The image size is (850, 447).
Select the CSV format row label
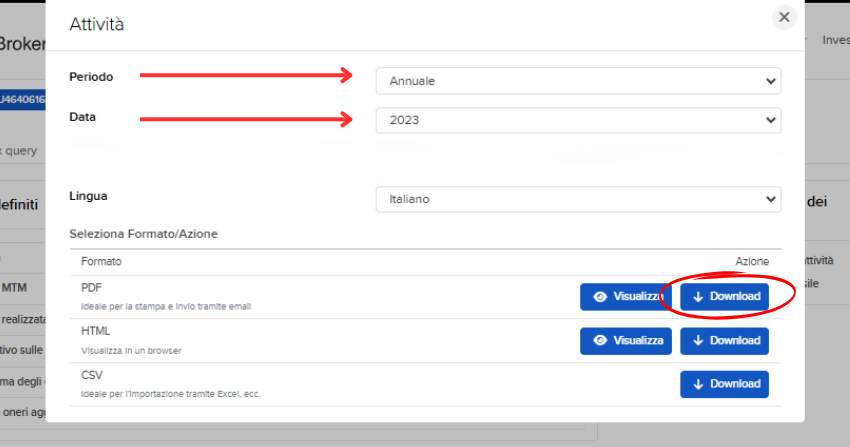(x=91, y=376)
